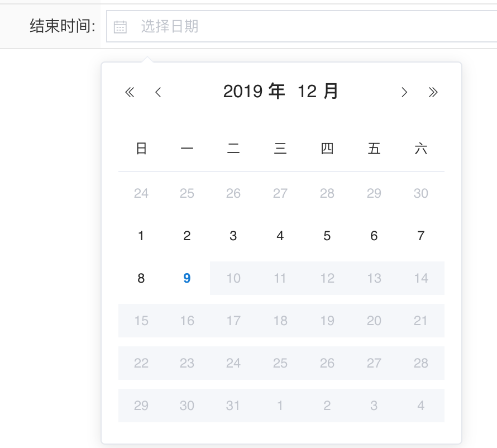Jump to next year with double-right arrow
The image size is (497, 448).
[x=433, y=92]
